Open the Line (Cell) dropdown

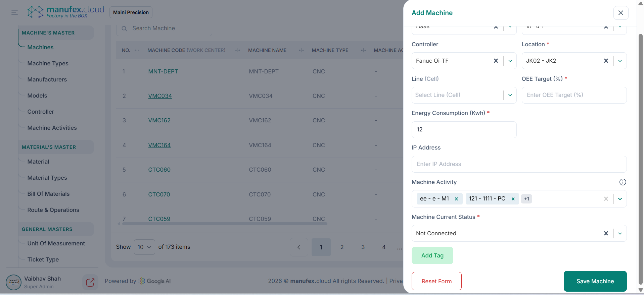[510, 95]
